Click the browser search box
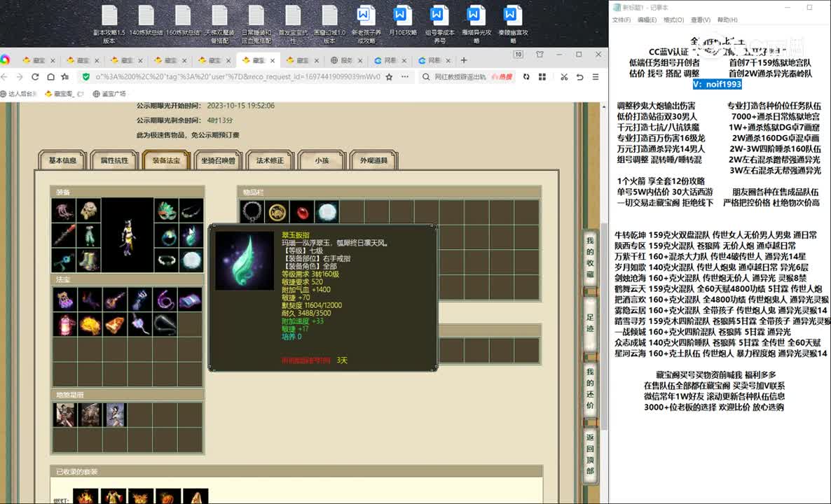This screenshot has width=831, height=504. [x=467, y=77]
